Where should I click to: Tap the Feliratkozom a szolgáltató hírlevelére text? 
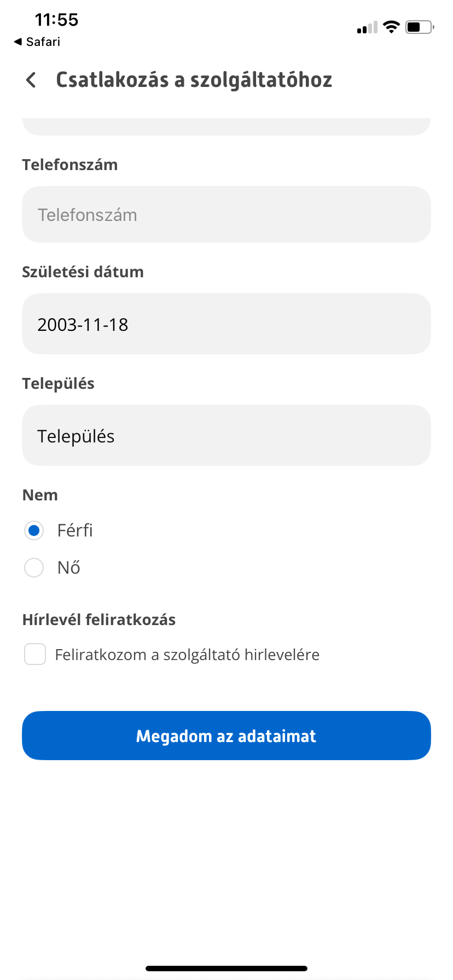coord(187,655)
